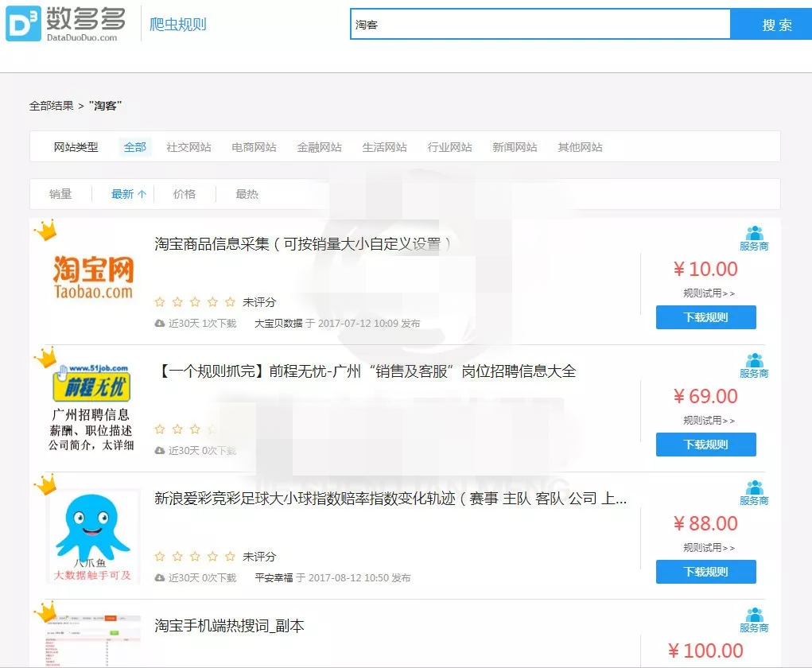Open the Taobao.com logo thumbnail
The image size is (812, 668).
[x=93, y=277]
